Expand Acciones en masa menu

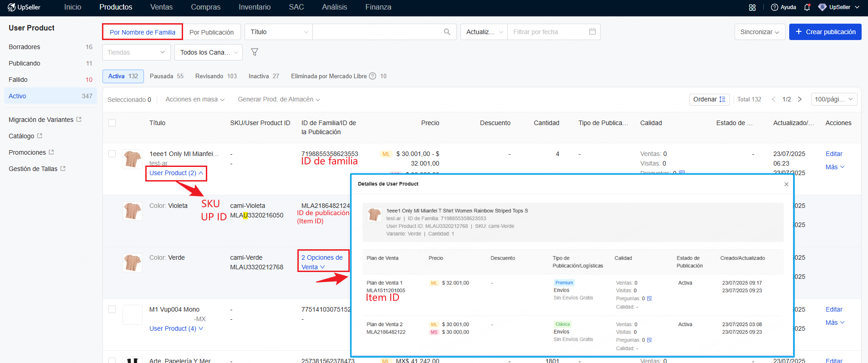(x=195, y=99)
